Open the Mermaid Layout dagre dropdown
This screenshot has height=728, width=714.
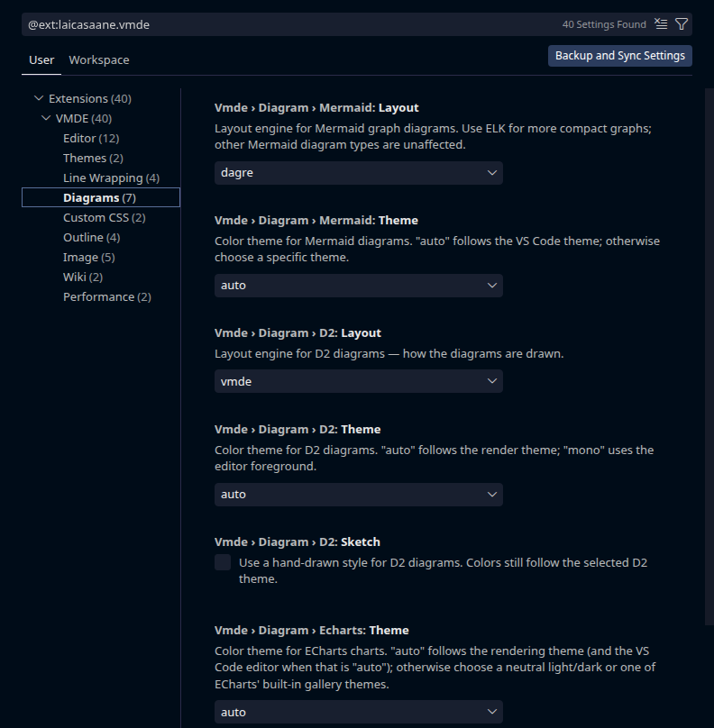click(x=359, y=173)
